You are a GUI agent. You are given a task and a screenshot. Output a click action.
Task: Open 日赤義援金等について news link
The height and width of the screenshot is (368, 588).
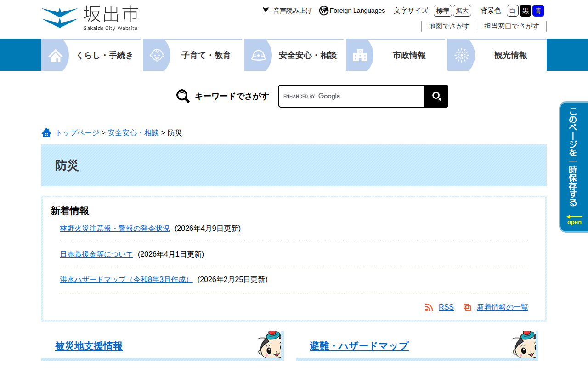point(96,254)
